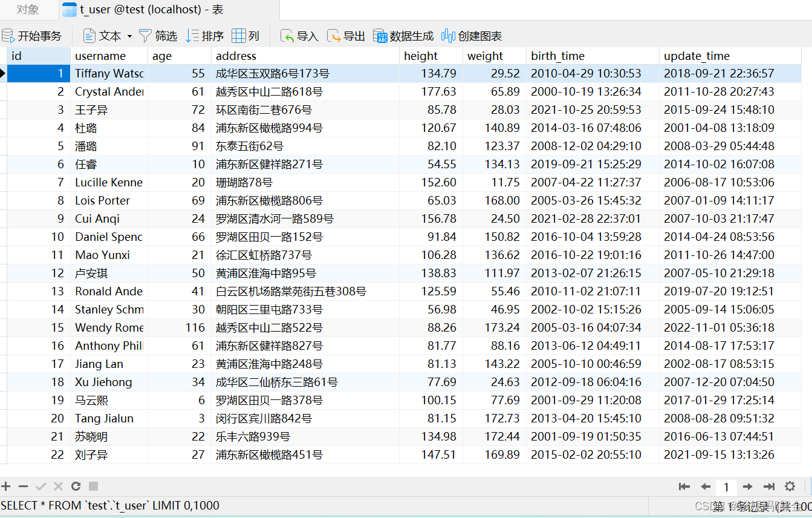Select the address cell 越秀区中山二路618号
The image size is (812, 518).
pos(305,91)
